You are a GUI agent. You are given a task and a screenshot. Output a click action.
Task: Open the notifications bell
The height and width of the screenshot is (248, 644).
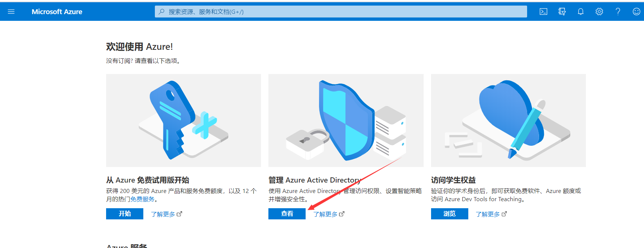tap(580, 12)
